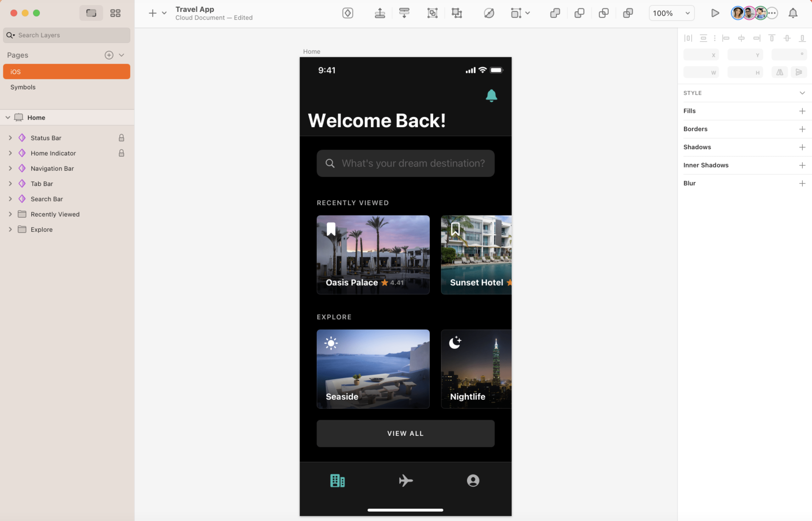Unlock the Home Indicator layer

pyautogui.click(x=121, y=153)
